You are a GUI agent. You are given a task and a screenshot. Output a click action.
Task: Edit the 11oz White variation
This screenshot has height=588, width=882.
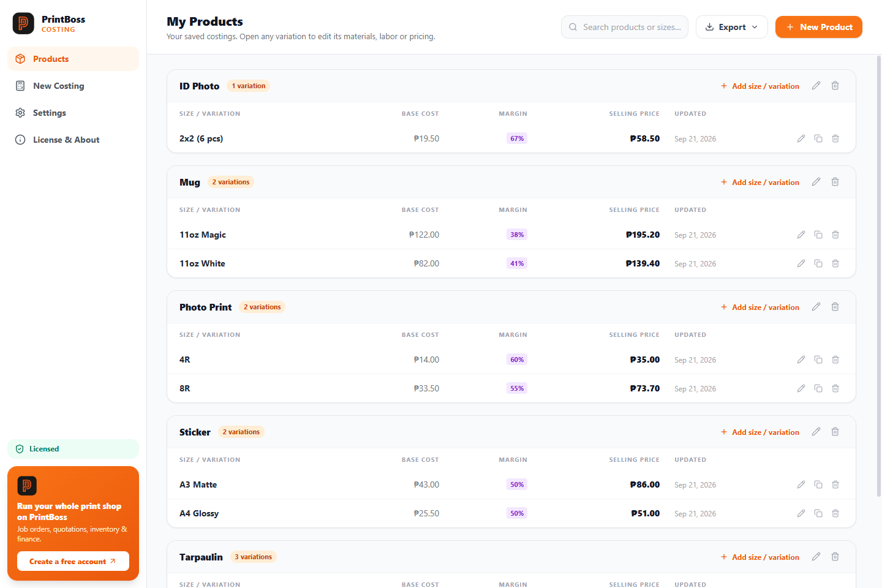[x=801, y=263]
